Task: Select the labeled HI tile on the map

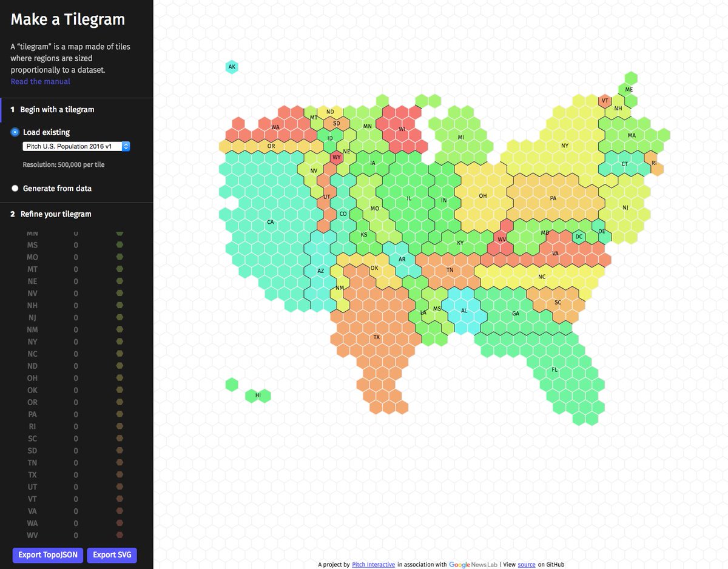Action: click(258, 396)
